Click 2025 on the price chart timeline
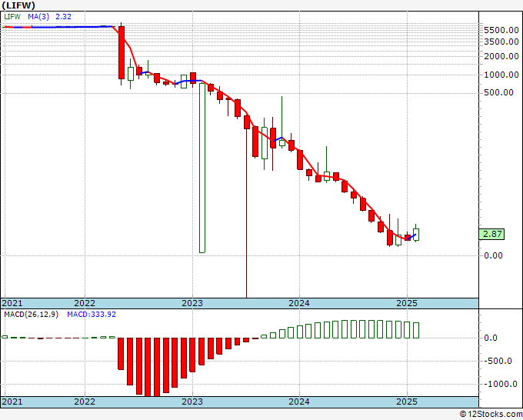 point(407,303)
